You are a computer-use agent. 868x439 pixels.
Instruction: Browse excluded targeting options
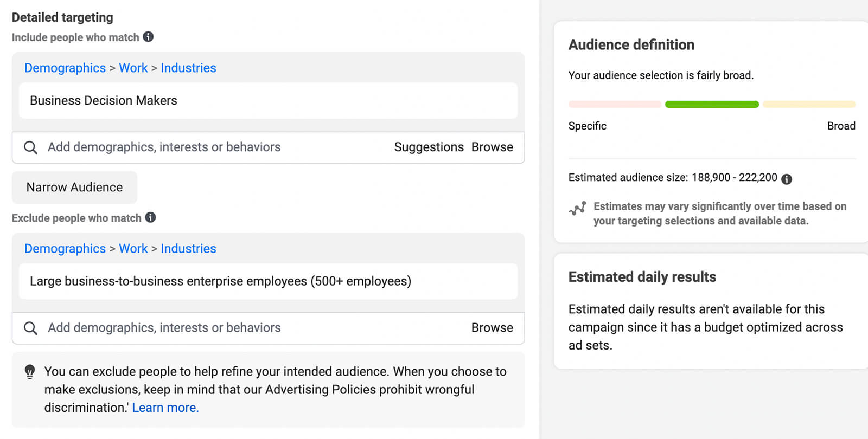[x=492, y=328]
